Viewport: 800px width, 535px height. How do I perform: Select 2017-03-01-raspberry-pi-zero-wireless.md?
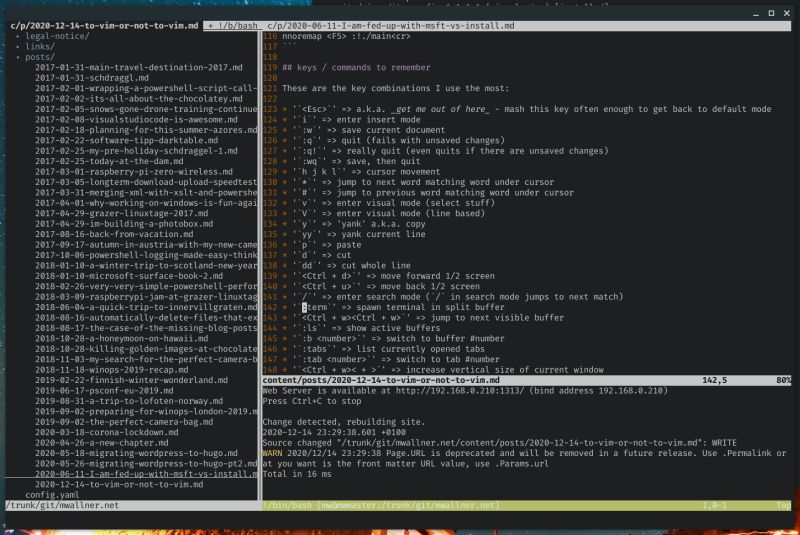click(x=134, y=172)
